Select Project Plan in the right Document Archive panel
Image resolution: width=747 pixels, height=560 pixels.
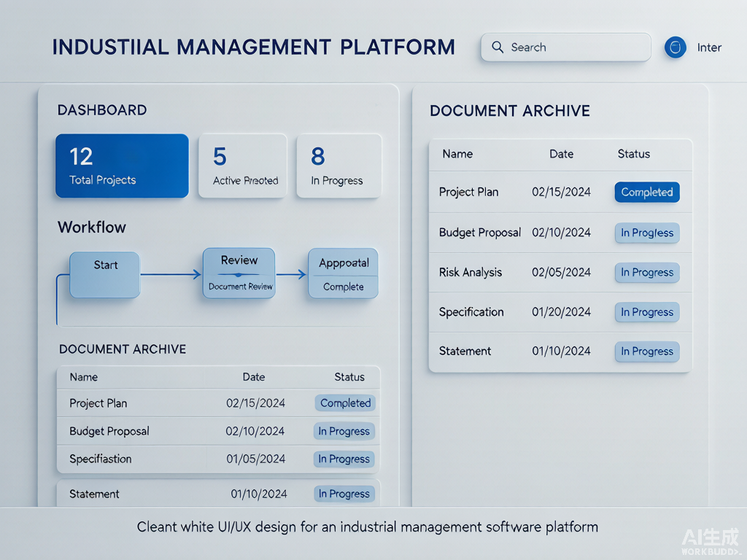click(560, 192)
